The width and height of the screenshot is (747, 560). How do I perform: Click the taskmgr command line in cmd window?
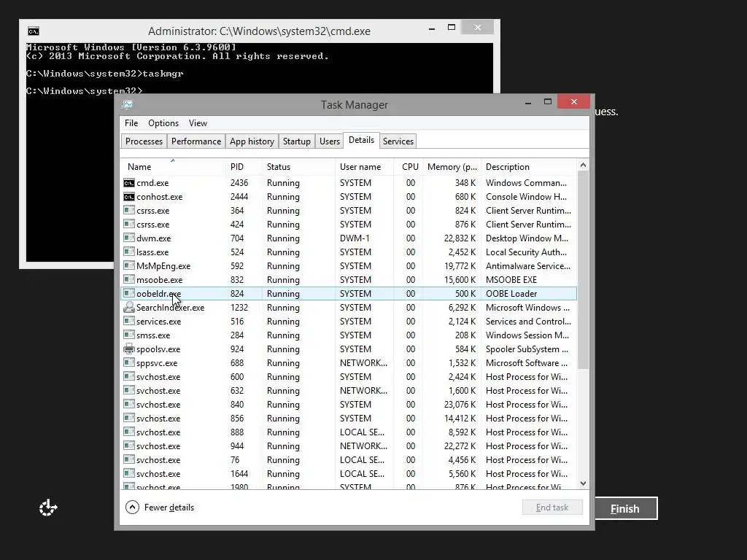105,74
